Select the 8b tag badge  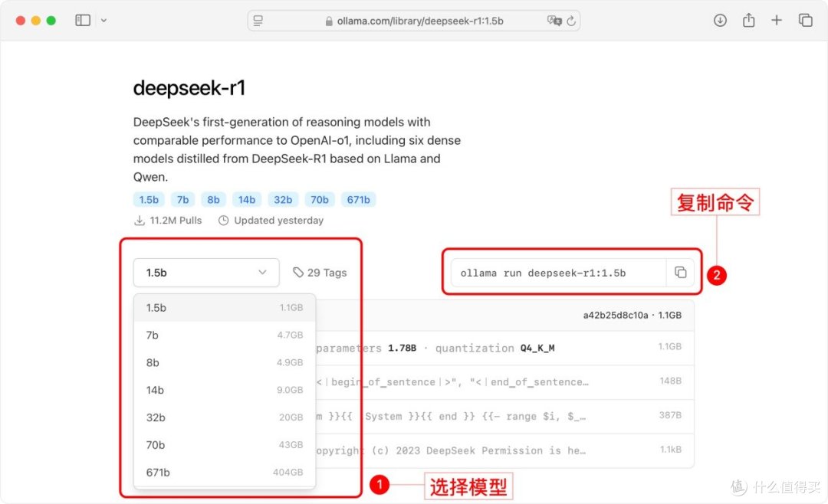pyautogui.click(x=213, y=199)
